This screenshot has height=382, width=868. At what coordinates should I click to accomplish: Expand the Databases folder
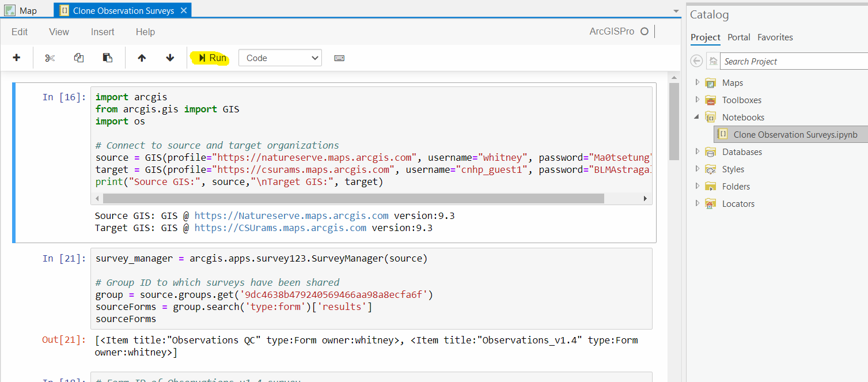coord(697,152)
